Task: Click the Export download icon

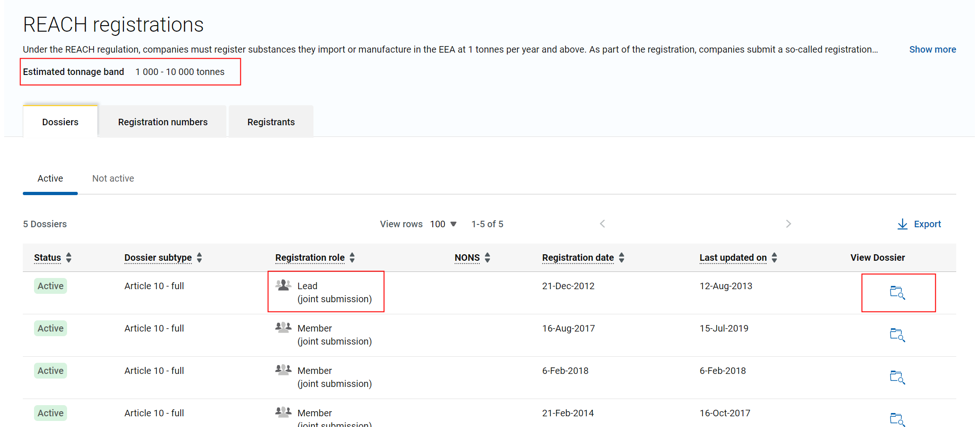Action: pos(902,224)
